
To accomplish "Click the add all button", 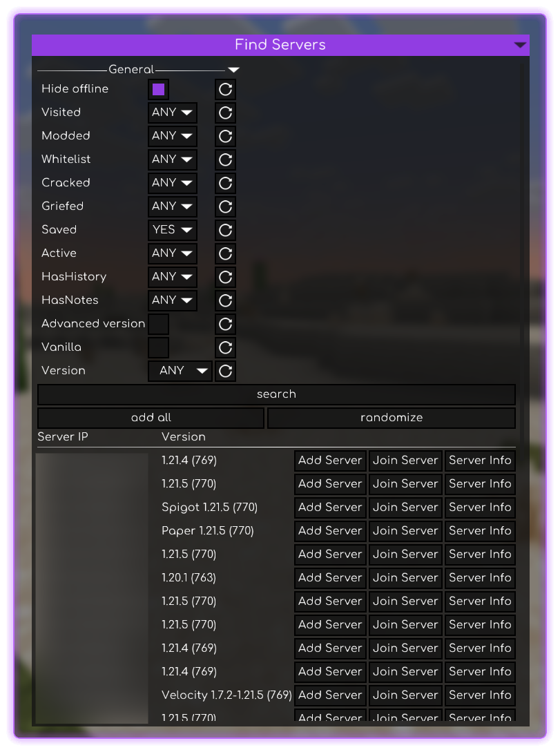I will tap(151, 418).
